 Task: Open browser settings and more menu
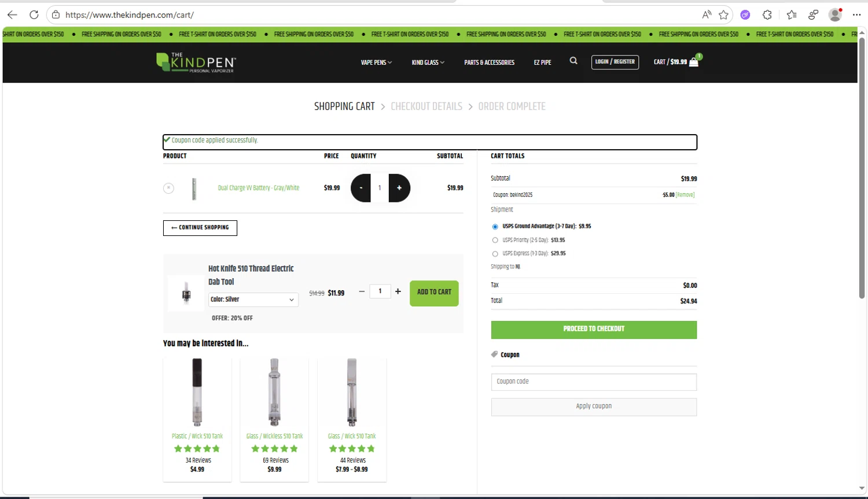tap(857, 15)
